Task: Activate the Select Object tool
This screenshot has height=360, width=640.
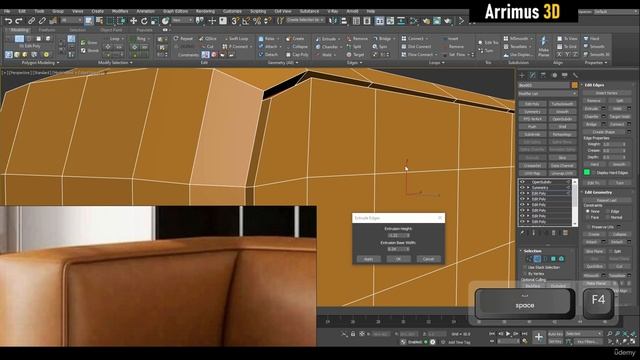Action: point(89,20)
